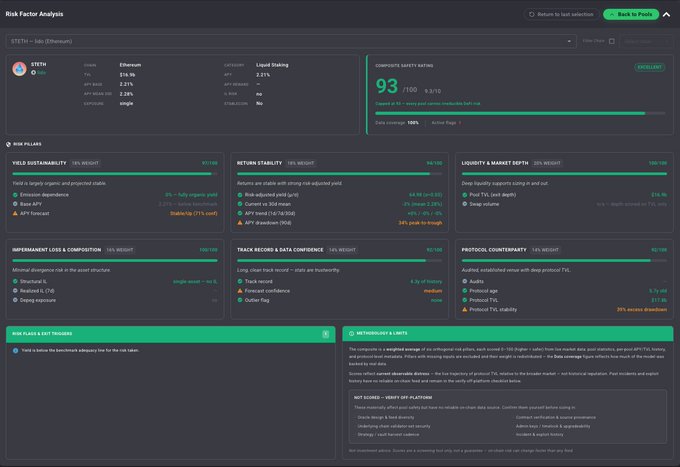Click the Composite Safety Rating progress bar
680x467 pixels.
pyautogui.click(x=520, y=113)
